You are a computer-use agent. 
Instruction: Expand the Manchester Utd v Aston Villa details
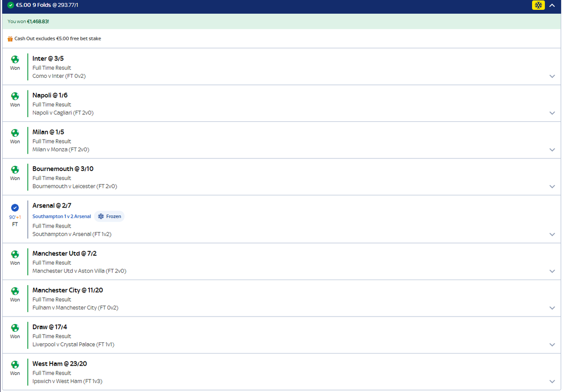click(552, 271)
